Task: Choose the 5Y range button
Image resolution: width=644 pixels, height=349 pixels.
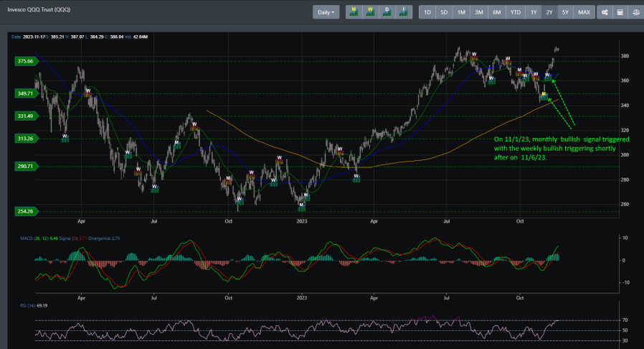Action: click(565, 12)
